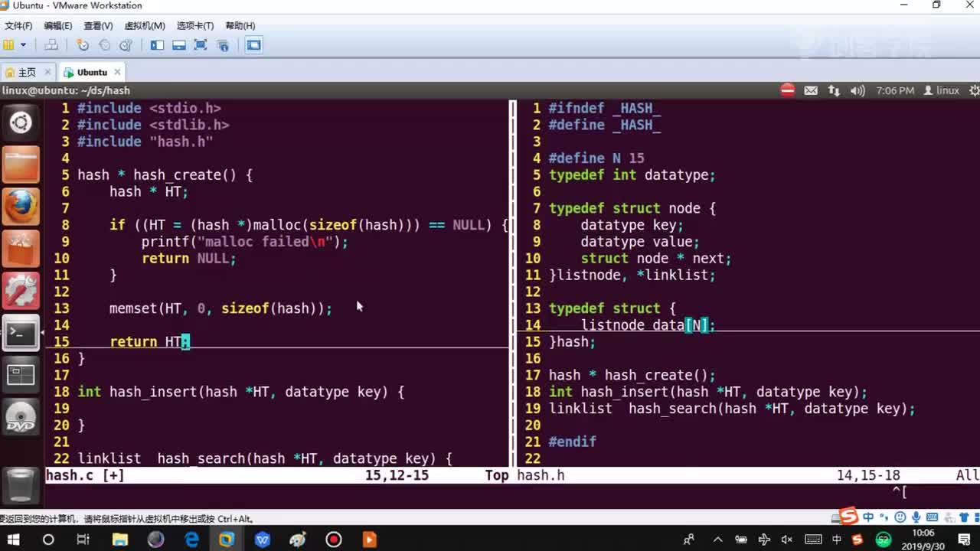This screenshot has height=551, width=980.
Task: Click the 'return NULL;' line
Action: point(188,259)
